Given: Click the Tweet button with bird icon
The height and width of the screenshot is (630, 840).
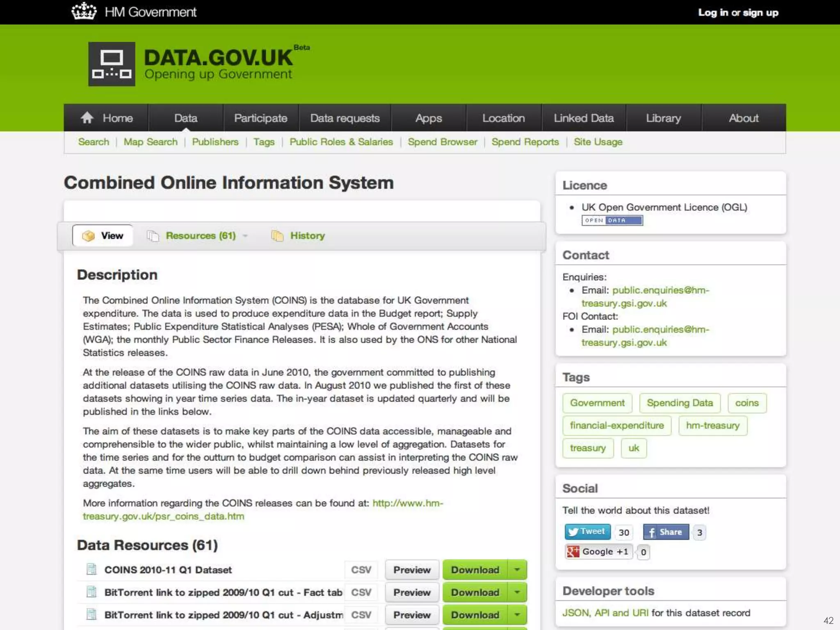Looking at the screenshot, I should coord(587,532).
